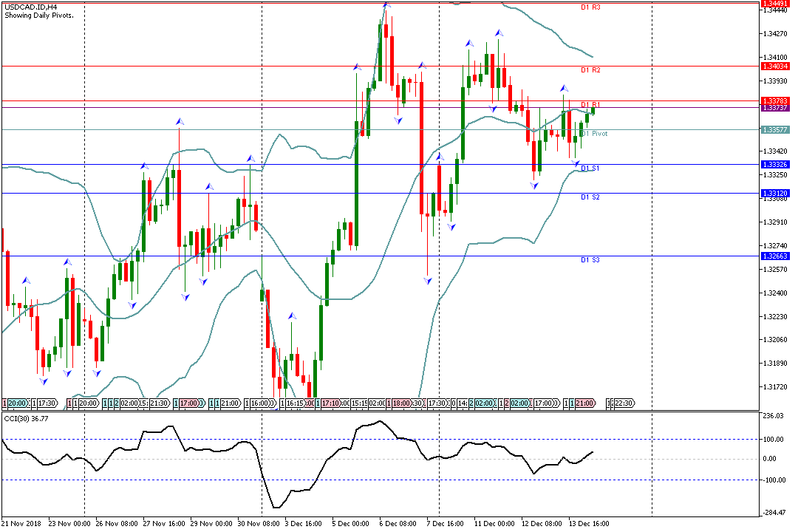Click the blue 1.32663 price tag
This screenshot has width=798, height=532.
[x=775, y=256]
